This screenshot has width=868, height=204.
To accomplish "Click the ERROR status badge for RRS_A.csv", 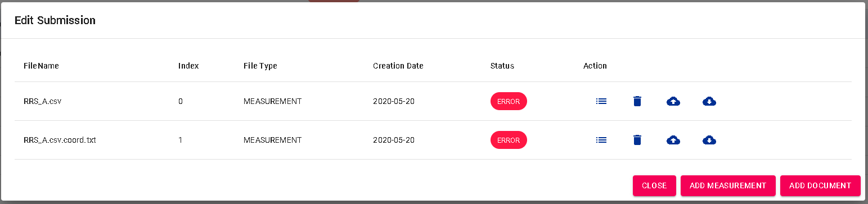I will click(509, 101).
